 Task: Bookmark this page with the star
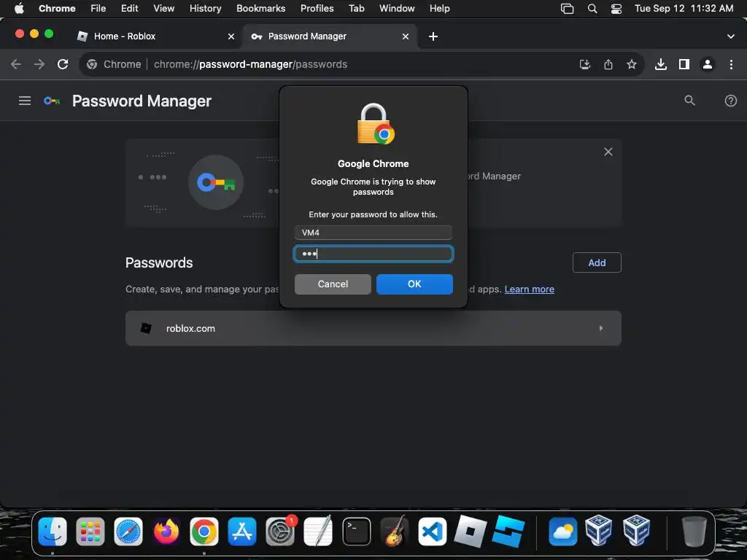[x=631, y=64]
